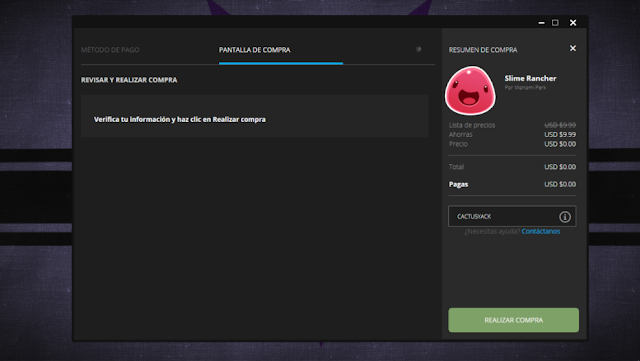Image resolution: width=640 pixels, height=361 pixels.
Task: Click the 'Por Monomi Park' developer text
Action: point(525,87)
